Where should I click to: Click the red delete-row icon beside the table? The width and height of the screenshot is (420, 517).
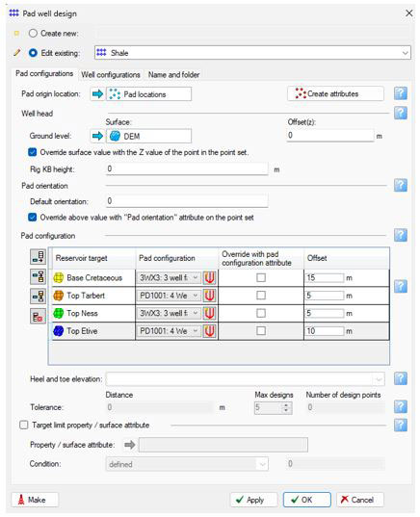[38, 316]
